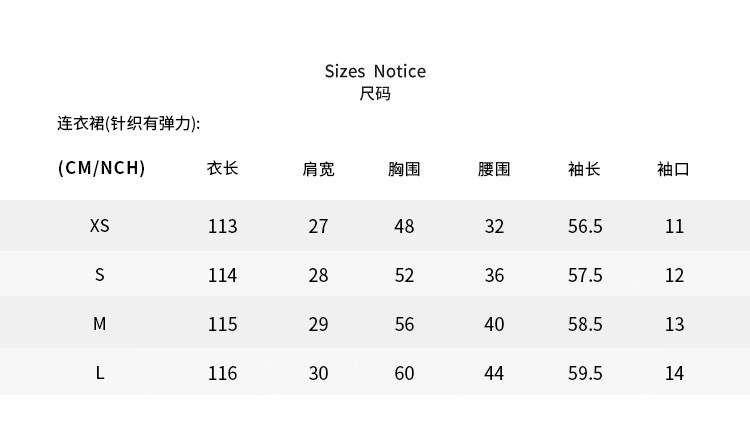The width and height of the screenshot is (750, 439).
Task: Select the 腰围 column header
Action: point(494,169)
